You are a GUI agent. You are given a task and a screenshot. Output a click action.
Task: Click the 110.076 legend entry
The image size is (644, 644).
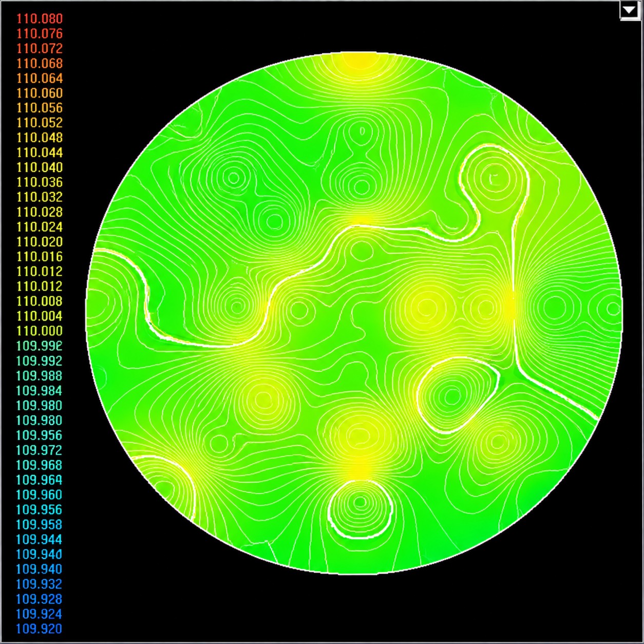click(40, 33)
